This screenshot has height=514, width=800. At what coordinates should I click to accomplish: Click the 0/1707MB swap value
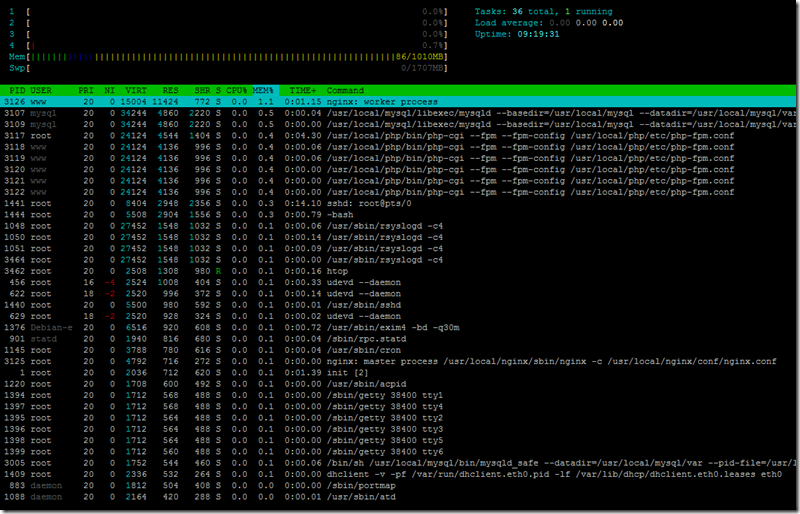(x=422, y=68)
